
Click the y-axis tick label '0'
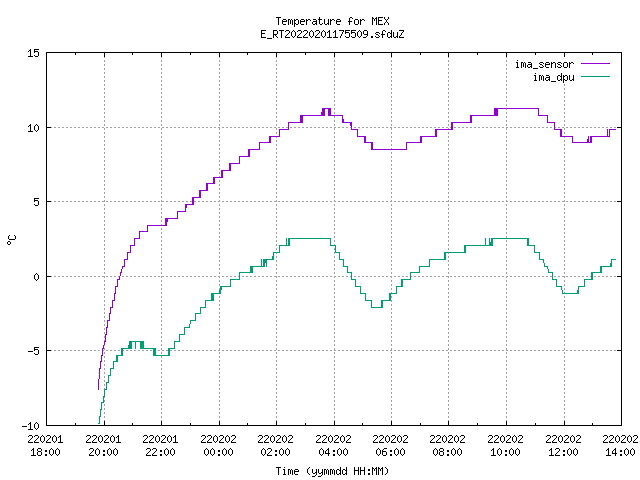coord(37,277)
